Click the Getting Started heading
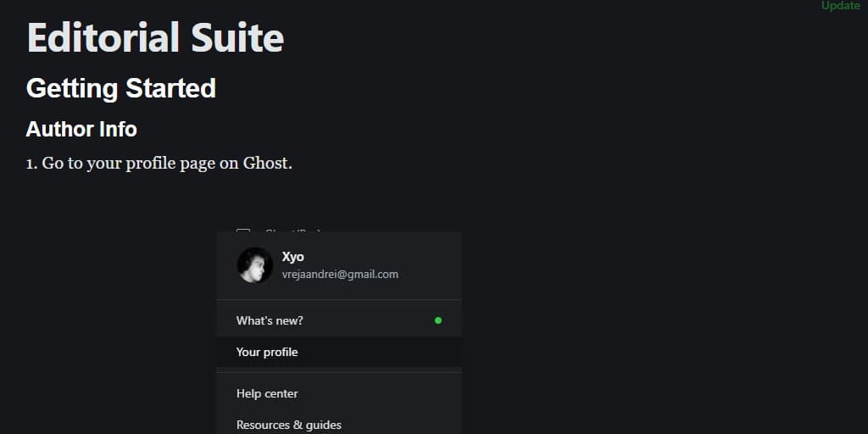The width and height of the screenshot is (868, 434). (x=120, y=88)
